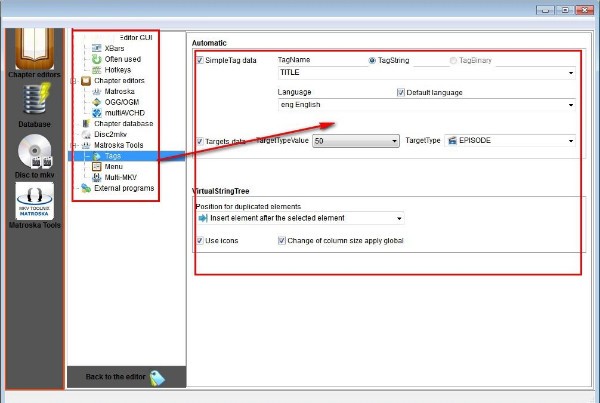Toggle the Use icons checkbox
Viewport: 600px width, 403px height.
click(x=200, y=240)
